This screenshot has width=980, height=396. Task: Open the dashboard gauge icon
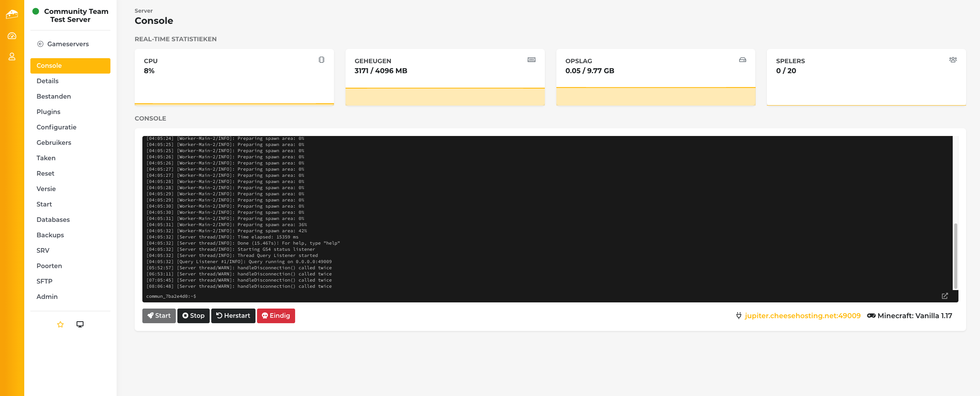click(12, 36)
